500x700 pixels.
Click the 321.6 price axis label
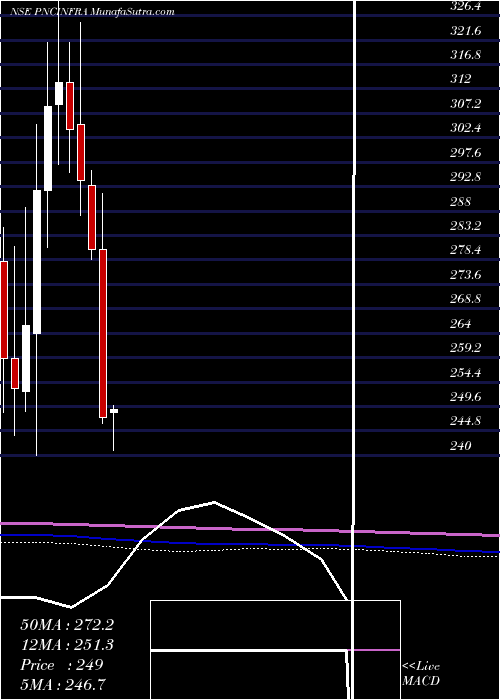(x=466, y=31)
